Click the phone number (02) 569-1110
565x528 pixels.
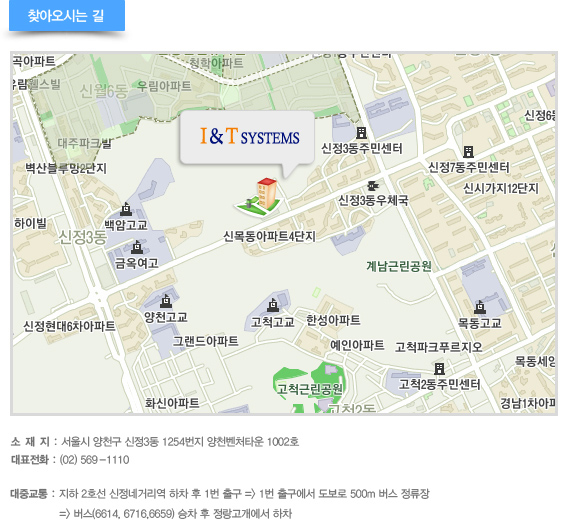pyautogui.click(x=94, y=460)
